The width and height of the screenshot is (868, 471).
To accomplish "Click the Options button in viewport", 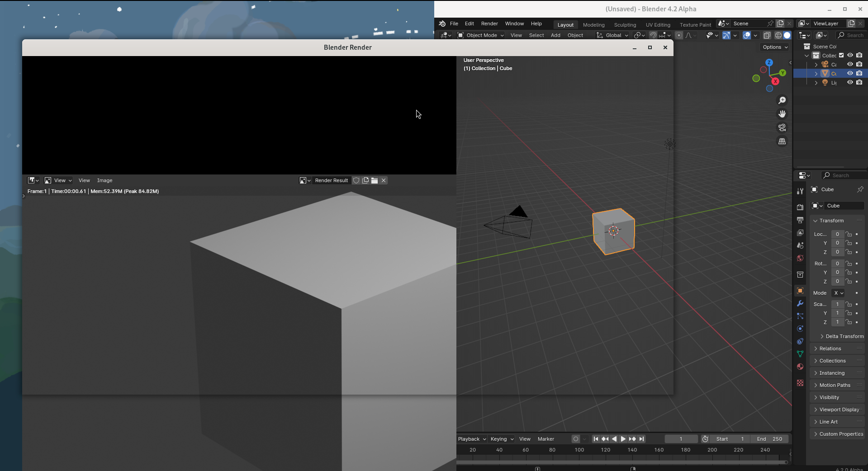I will pos(775,47).
